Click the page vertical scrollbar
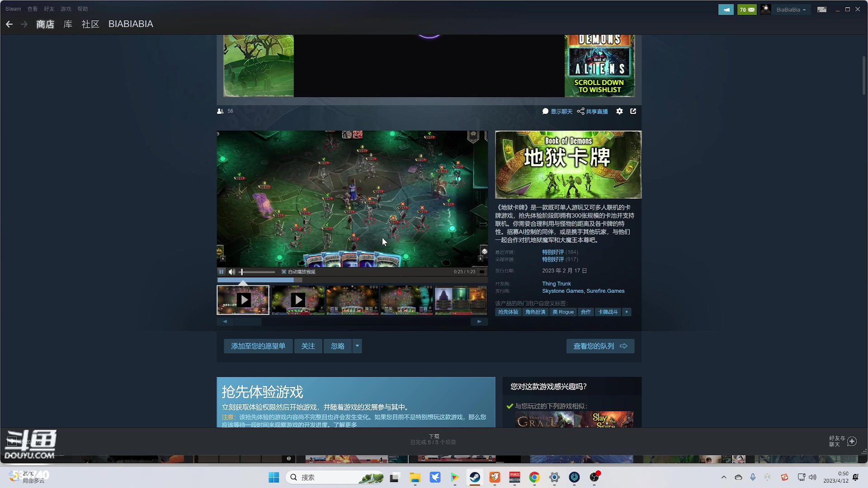This screenshot has width=868, height=488. tap(864, 76)
